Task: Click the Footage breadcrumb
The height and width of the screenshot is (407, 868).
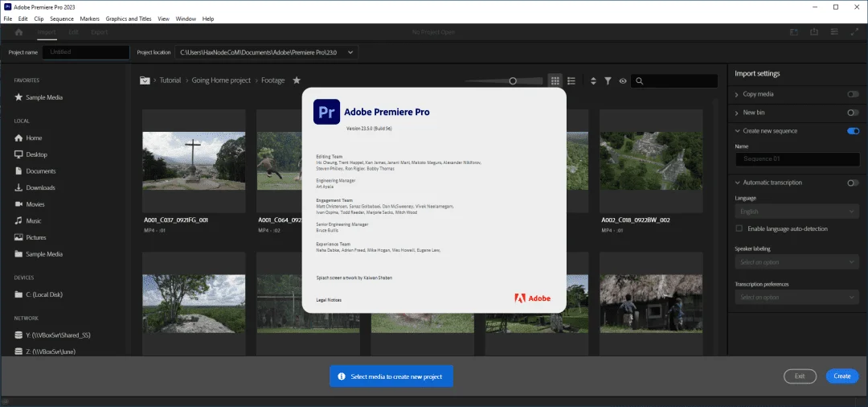Action: (273, 80)
